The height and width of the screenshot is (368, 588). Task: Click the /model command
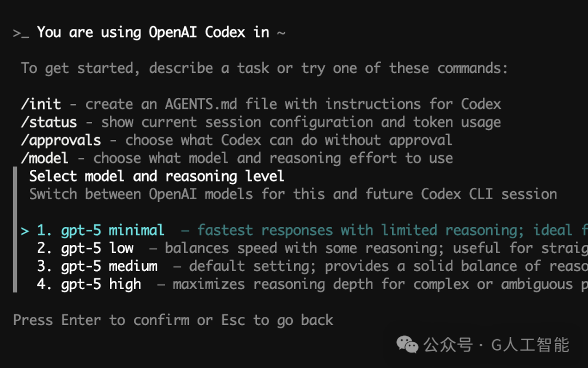45,158
